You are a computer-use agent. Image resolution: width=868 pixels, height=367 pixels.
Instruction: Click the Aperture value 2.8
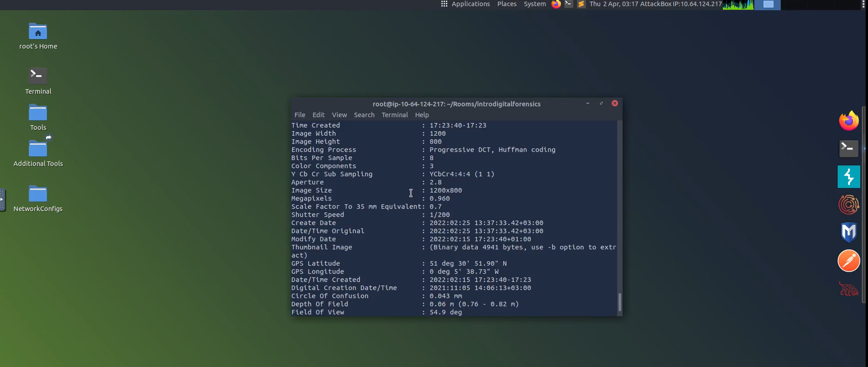(435, 182)
